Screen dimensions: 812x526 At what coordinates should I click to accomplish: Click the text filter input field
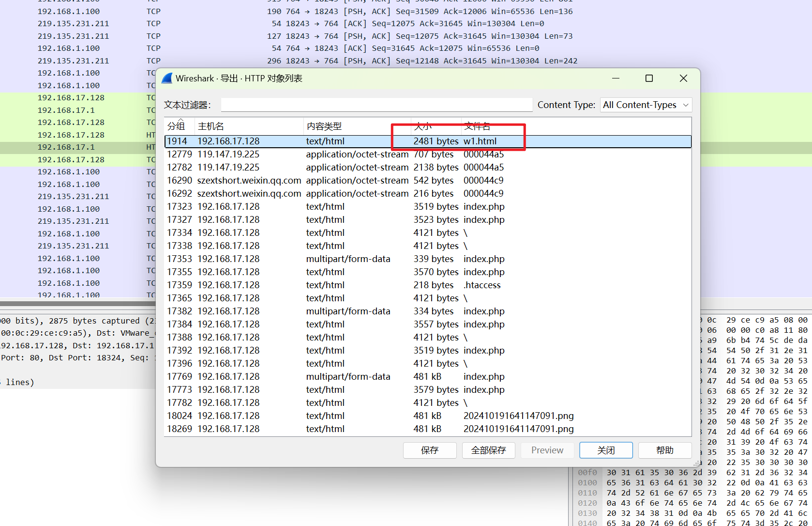(x=376, y=105)
